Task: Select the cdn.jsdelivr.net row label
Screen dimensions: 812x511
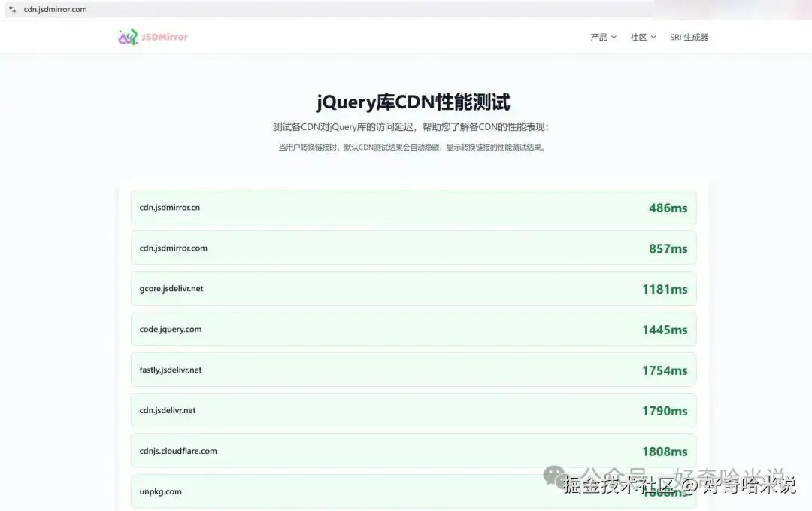Action: 167,410
